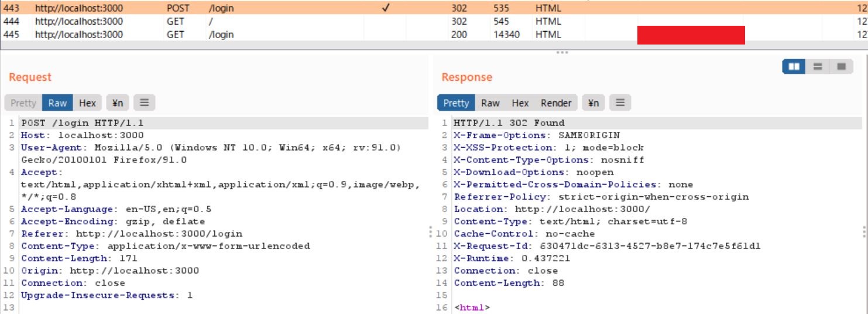Click the Accept-Encoding header line
868x314 pixels.
click(113, 221)
